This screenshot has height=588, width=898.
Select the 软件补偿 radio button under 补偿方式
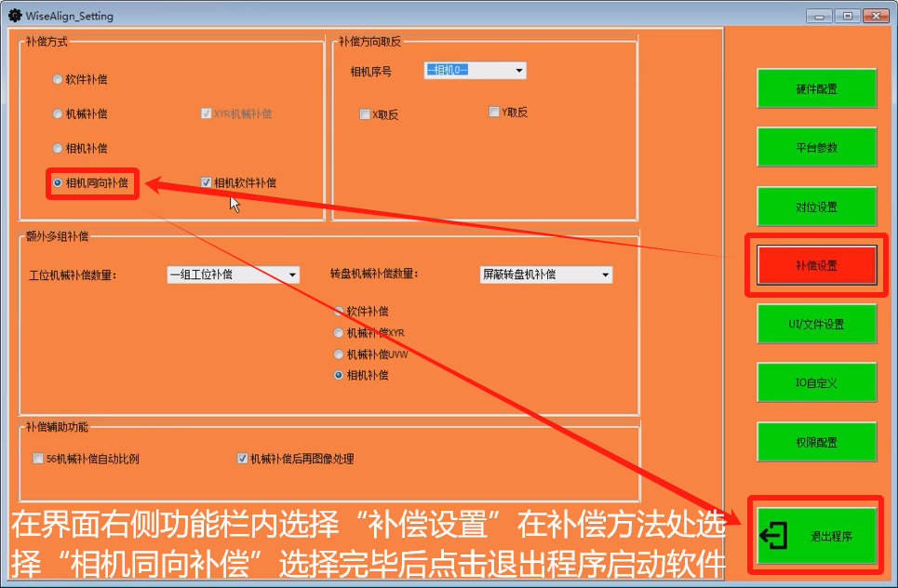tap(58, 80)
